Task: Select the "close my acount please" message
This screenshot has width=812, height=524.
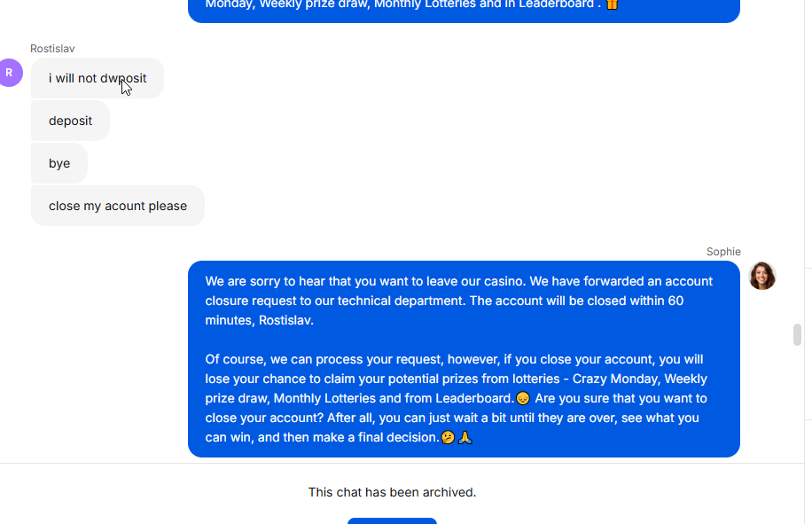Action: click(x=118, y=206)
